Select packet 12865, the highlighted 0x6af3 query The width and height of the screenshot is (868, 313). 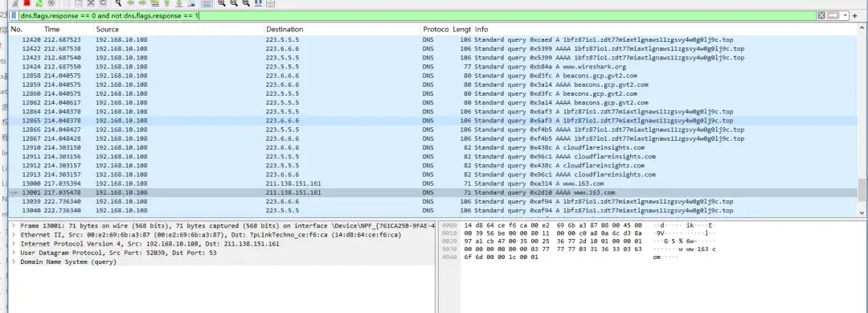pyautogui.click(x=433, y=120)
